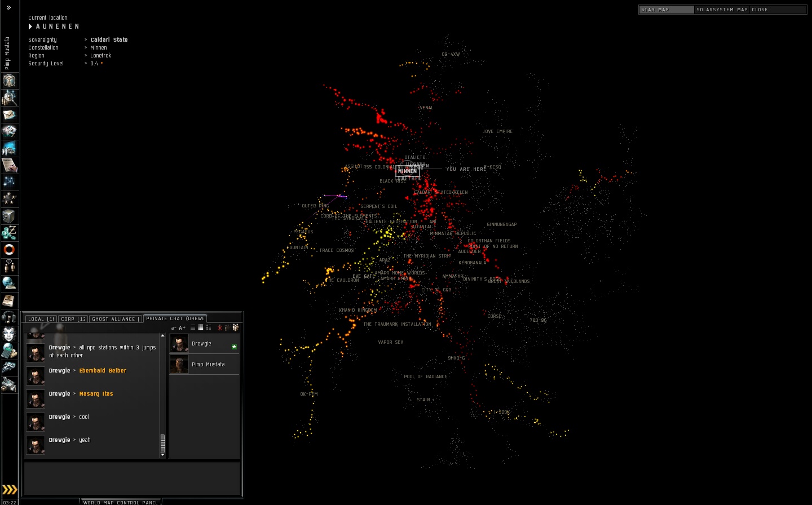
Task: Open the calculator and notepad icon
Action: click(9, 351)
